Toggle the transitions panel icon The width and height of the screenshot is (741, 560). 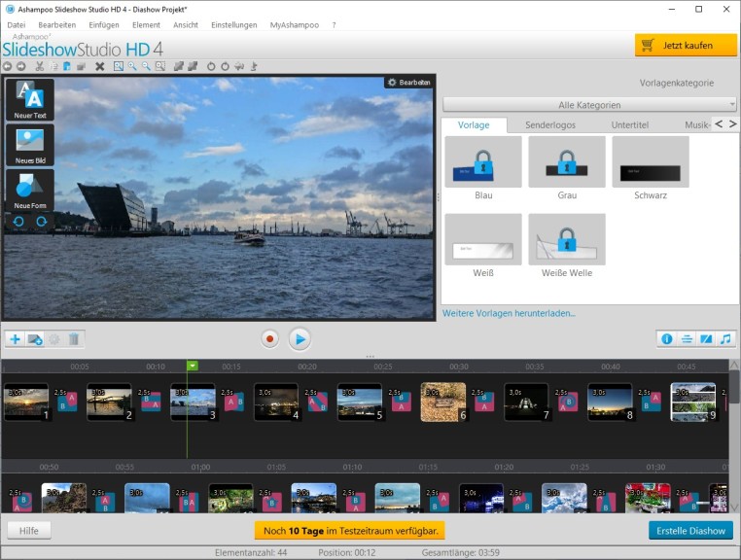[706, 338]
